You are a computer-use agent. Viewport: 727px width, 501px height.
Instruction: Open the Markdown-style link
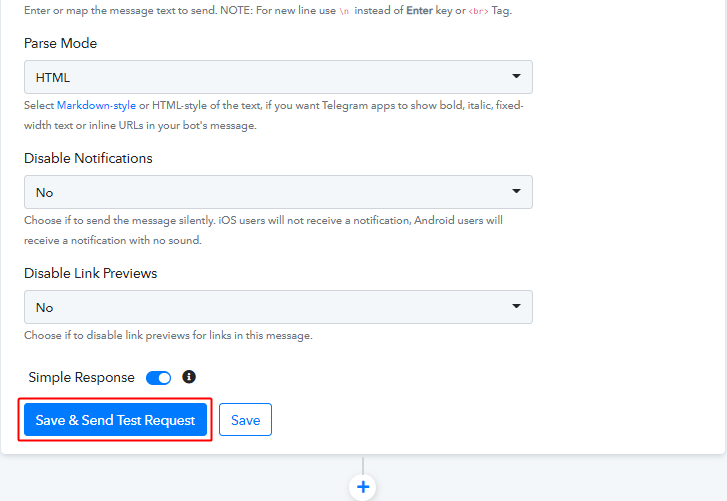tap(96, 106)
